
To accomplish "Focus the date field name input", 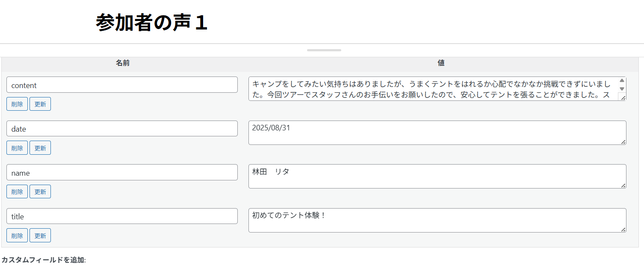I will pyautogui.click(x=122, y=129).
